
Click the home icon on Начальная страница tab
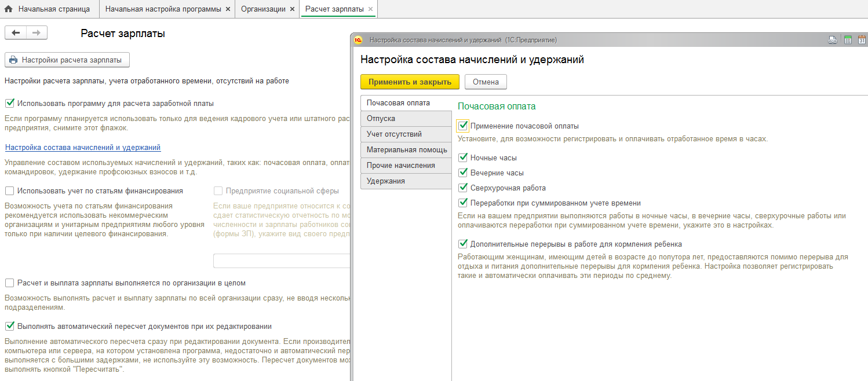click(9, 9)
